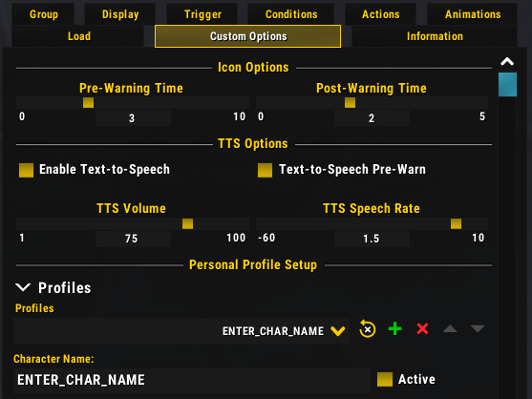
Task: Move profile entry up with arrow
Action: coord(450,328)
